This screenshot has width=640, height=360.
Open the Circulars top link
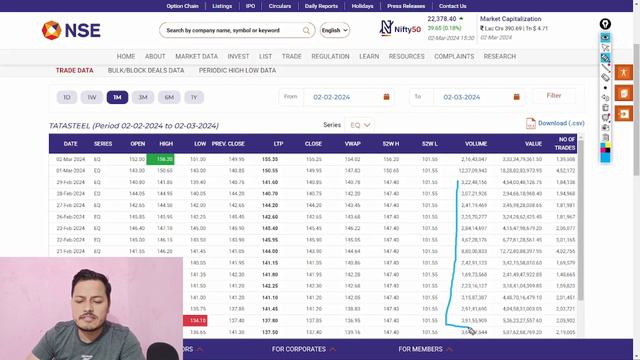click(x=280, y=6)
